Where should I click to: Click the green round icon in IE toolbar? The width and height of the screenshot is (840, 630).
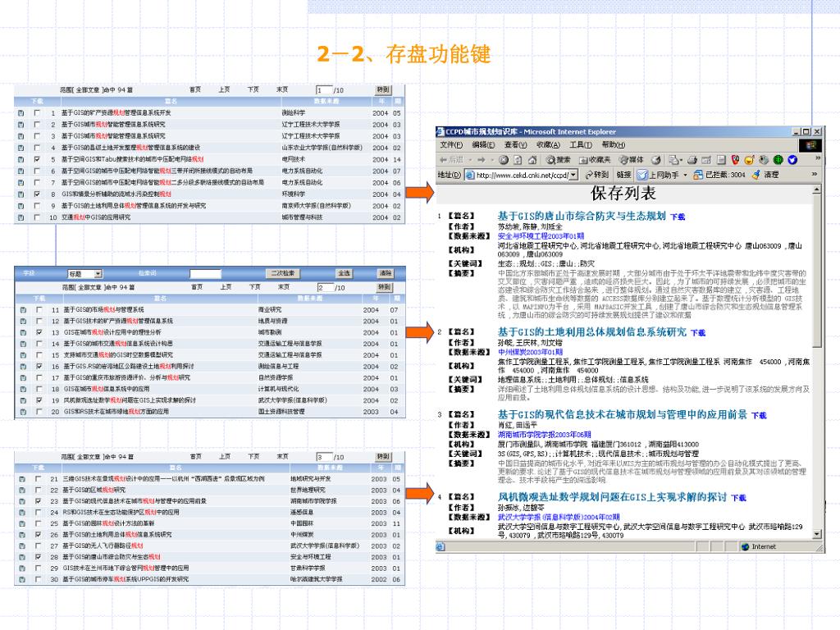click(x=778, y=160)
